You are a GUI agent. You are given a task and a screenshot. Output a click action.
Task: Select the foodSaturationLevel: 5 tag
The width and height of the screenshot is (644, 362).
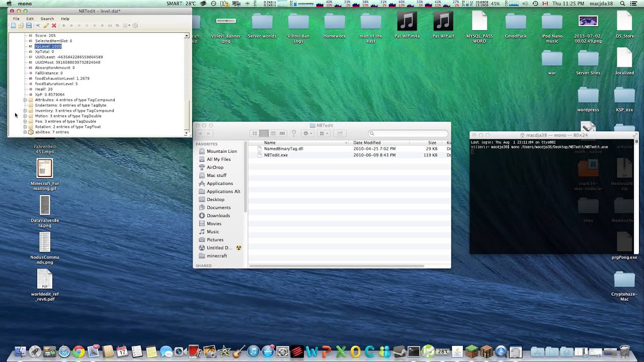pyautogui.click(x=56, y=84)
